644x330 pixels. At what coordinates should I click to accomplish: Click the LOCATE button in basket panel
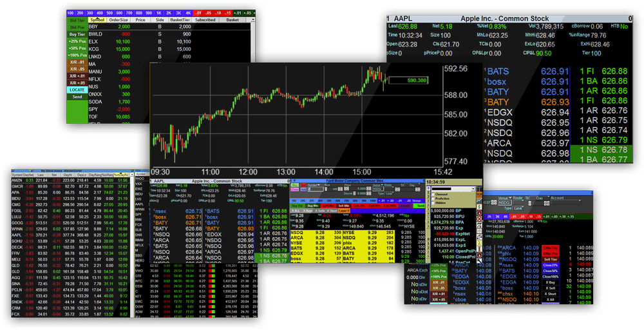click(x=77, y=90)
